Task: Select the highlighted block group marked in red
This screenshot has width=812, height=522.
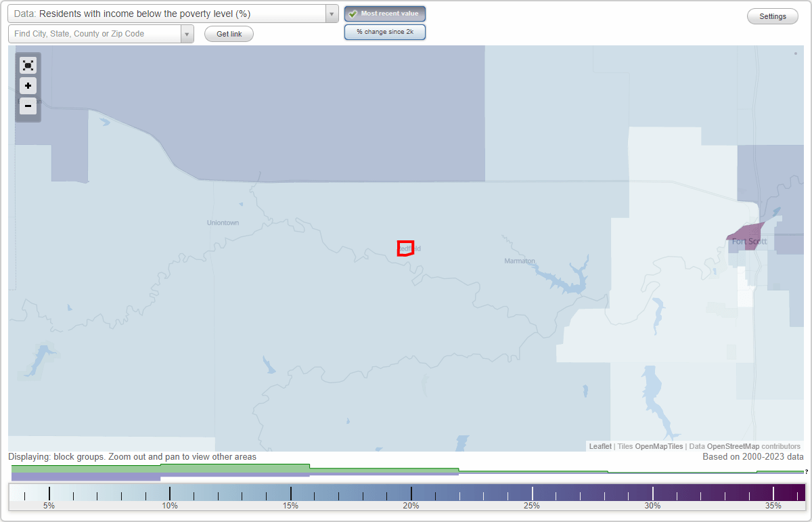Action: 405,248
